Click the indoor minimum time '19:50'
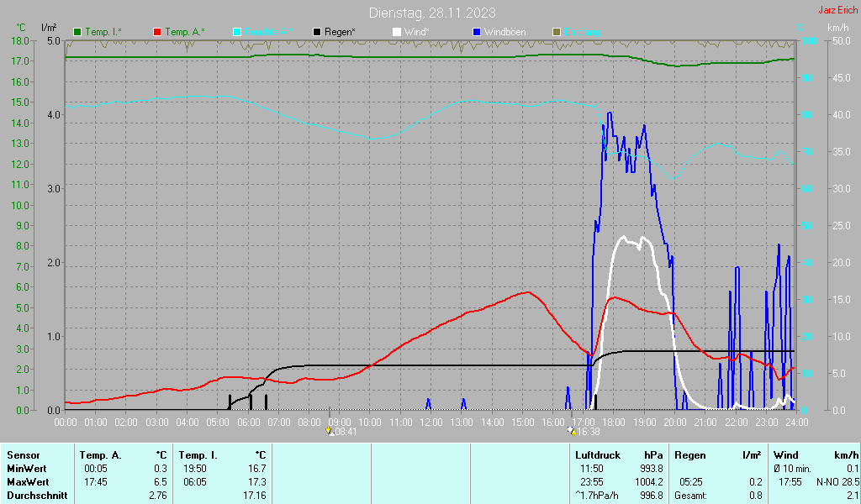This screenshot has height=504, width=861. 195,469
